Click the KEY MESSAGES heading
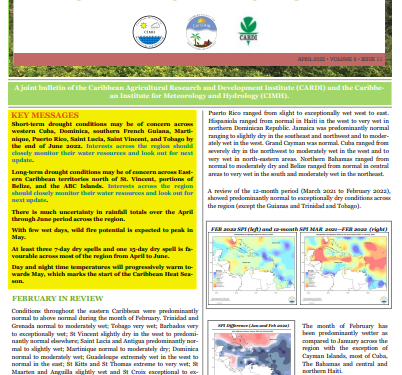The height and width of the screenshot is (375, 402). pyautogui.click(x=45, y=115)
